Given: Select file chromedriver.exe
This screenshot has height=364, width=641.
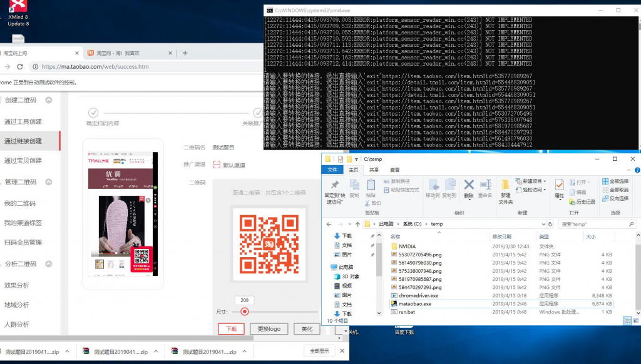Looking at the screenshot, I should pos(418,295).
